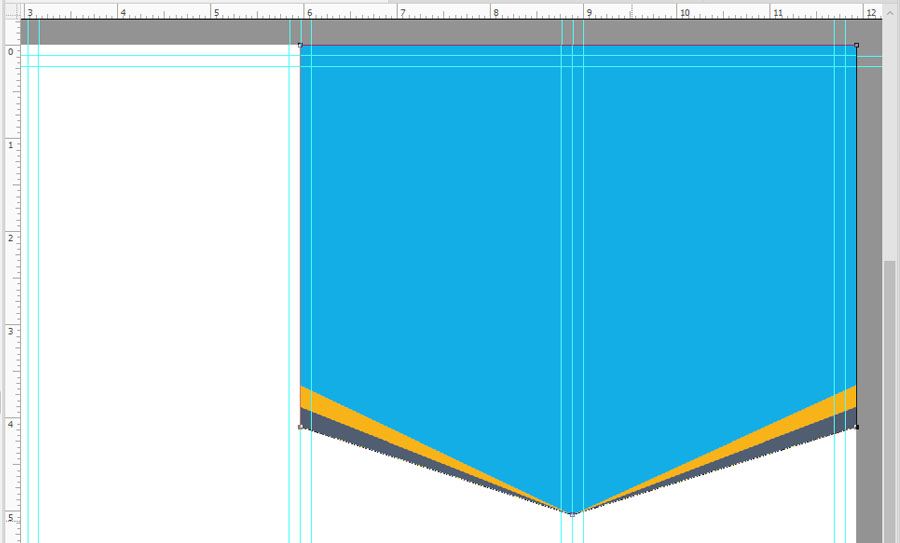The image size is (900, 543).
Task: Select the top-left anchor point of the blue shape
Action: pyautogui.click(x=301, y=45)
